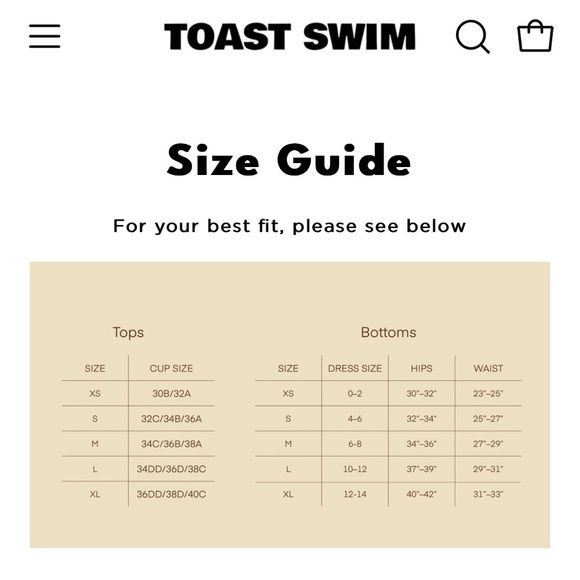Screen dimensions: 580x580
Task: Click the Tops table title
Action: pos(128,333)
